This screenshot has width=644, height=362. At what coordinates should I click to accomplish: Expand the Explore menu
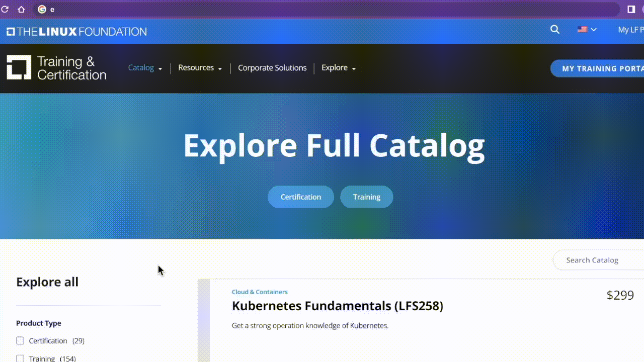(339, 68)
